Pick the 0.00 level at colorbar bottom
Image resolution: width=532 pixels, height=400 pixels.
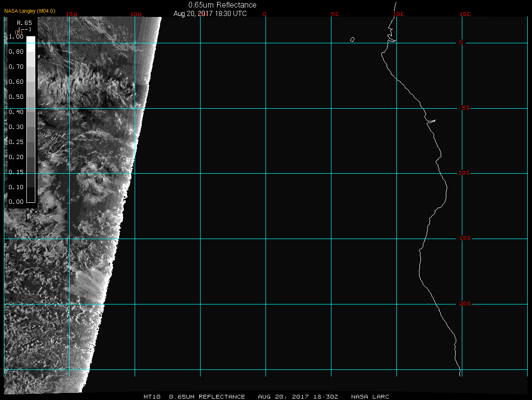point(16,202)
